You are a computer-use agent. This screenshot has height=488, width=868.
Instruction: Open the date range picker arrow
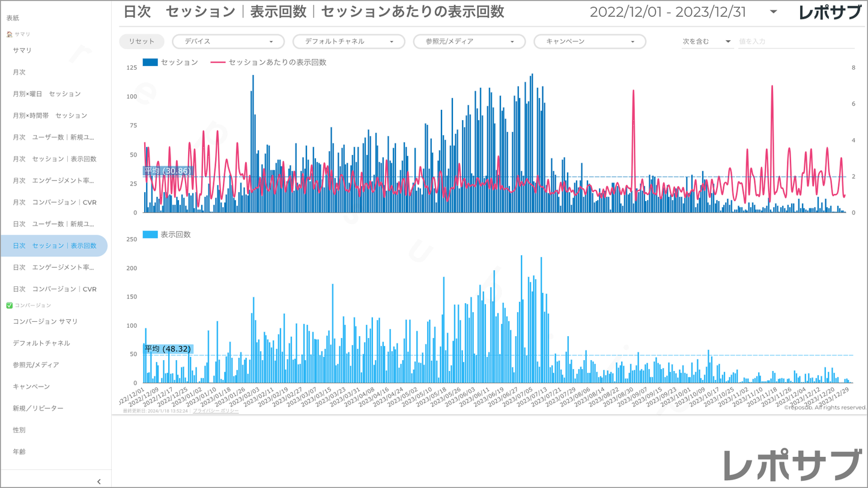click(773, 12)
